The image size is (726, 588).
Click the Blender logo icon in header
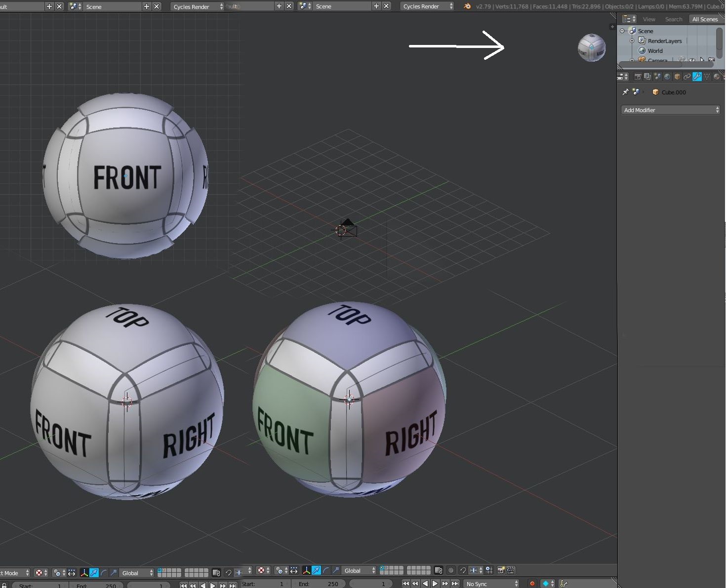pyautogui.click(x=467, y=6)
